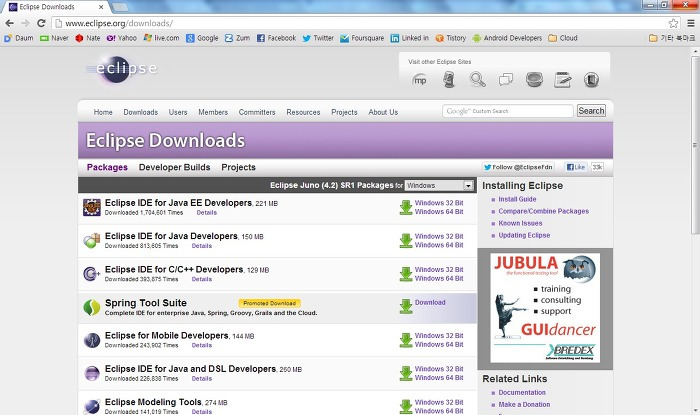Viewport: 700px width, 415px height.
Task: Open the Facebook bookmark
Action: coord(276,38)
